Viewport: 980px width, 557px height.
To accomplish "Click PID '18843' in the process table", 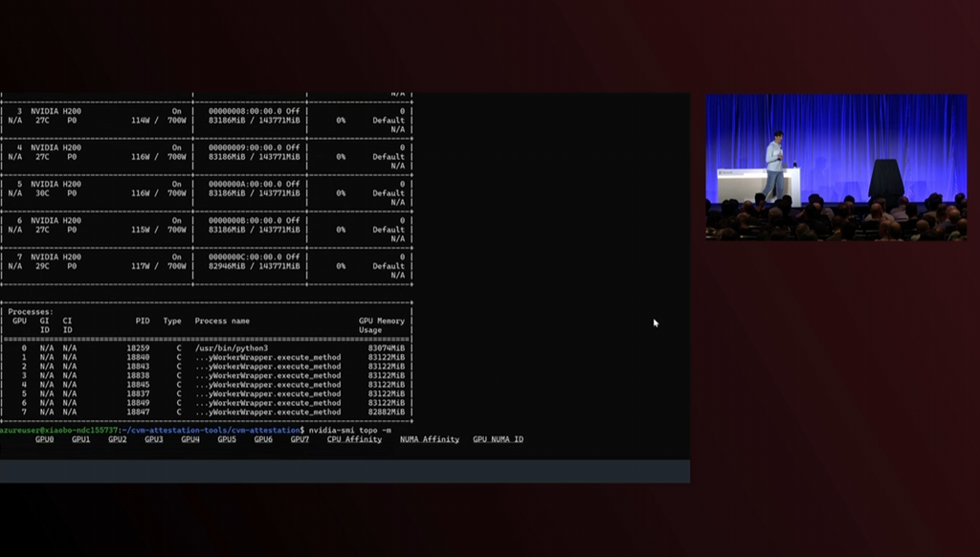I will point(138,367).
